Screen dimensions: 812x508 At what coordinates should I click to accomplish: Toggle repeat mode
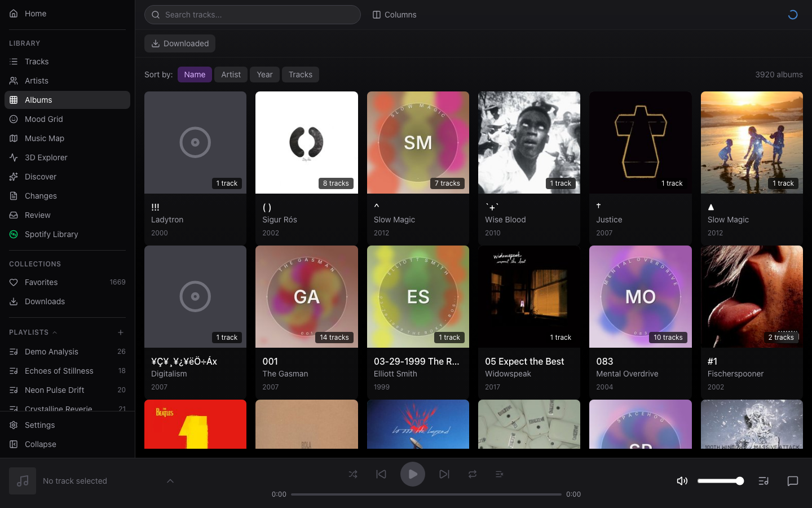click(x=473, y=474)
